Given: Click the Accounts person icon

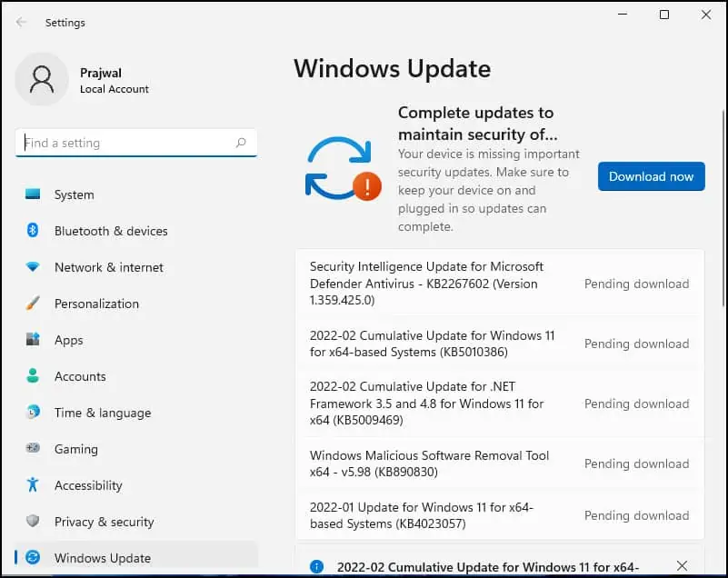Looking at the screenshot, I should 34,376.
